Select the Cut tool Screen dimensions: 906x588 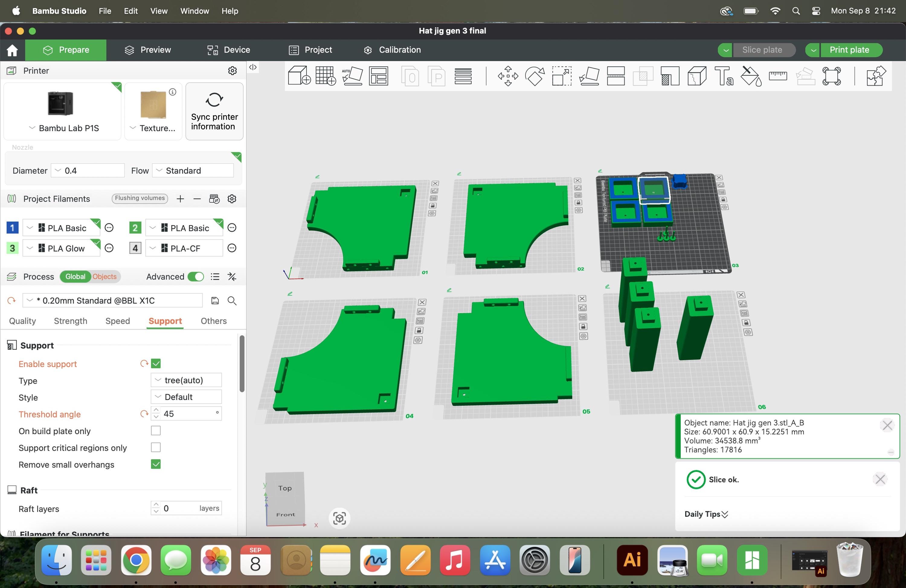(615, 76)
